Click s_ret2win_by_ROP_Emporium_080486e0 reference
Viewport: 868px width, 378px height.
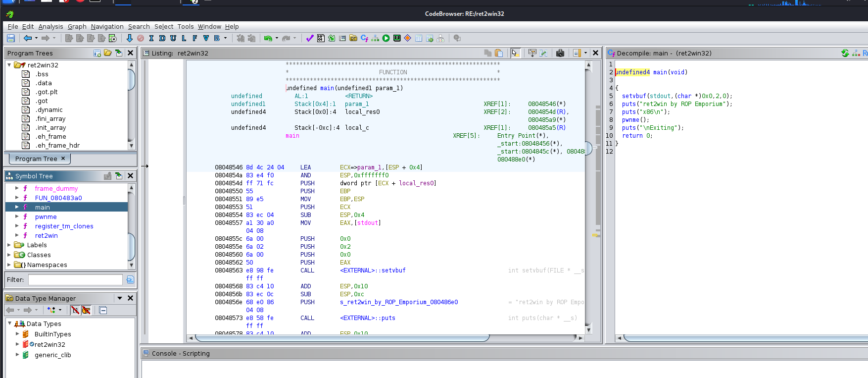click(399, 302)
